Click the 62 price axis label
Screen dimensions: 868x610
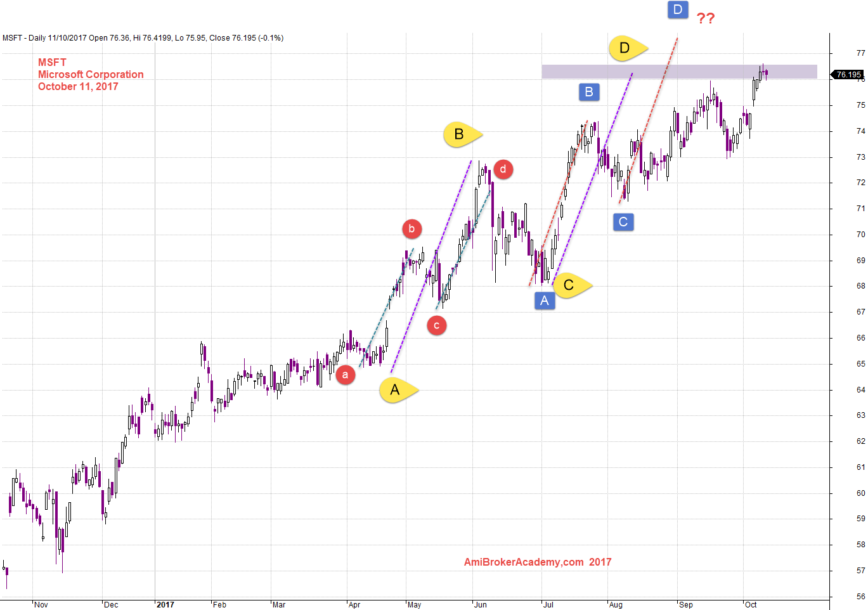[860, 441]
